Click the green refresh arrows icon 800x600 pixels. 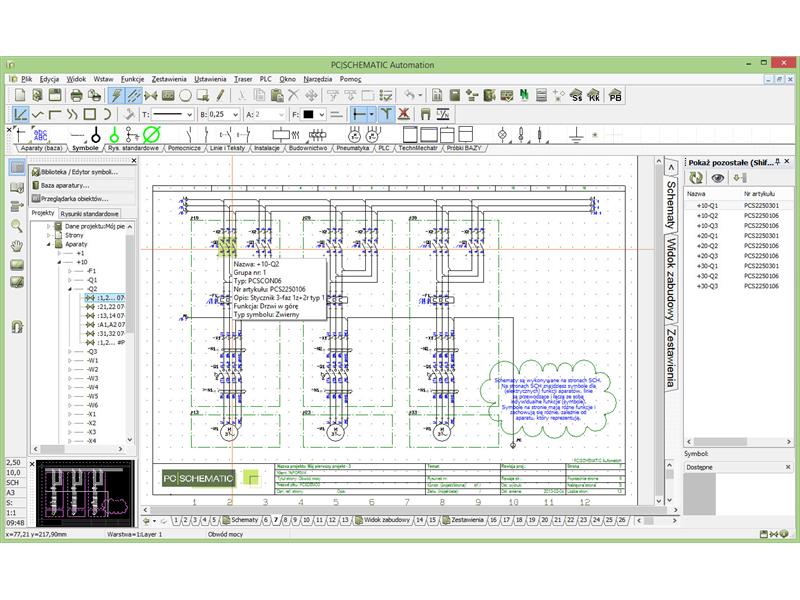[696, 178]
